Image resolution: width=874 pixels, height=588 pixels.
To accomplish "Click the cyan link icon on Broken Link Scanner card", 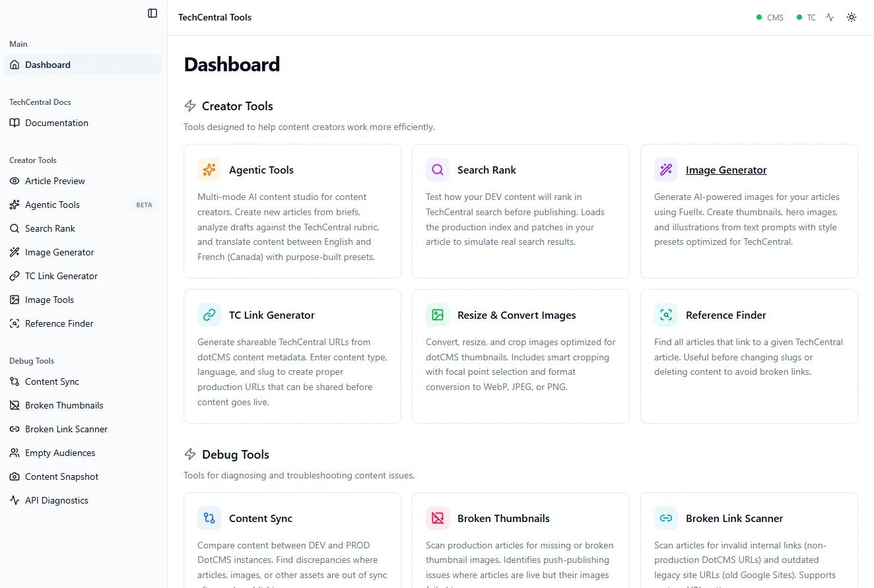I will [666, 518].
